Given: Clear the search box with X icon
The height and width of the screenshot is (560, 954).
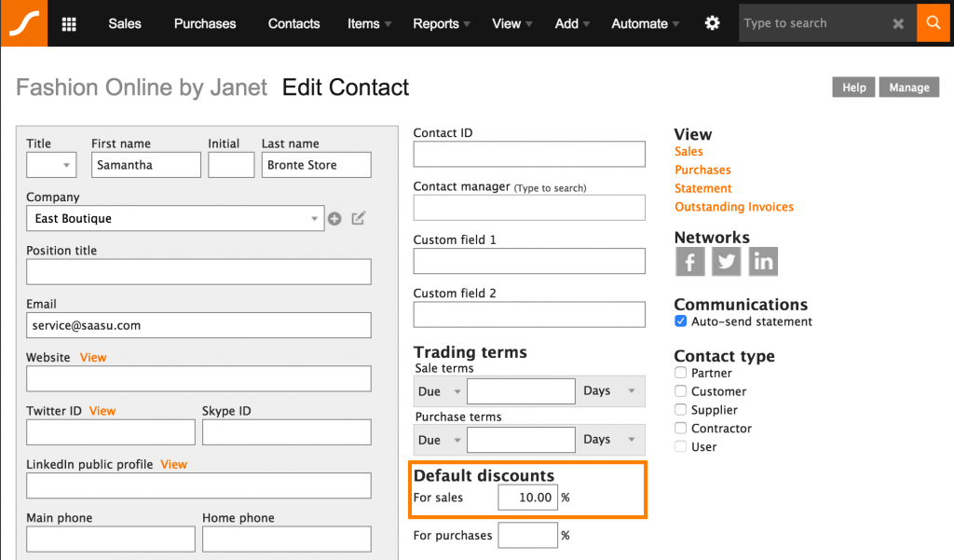Looking at the screenshot, I should tap(898, 24).
